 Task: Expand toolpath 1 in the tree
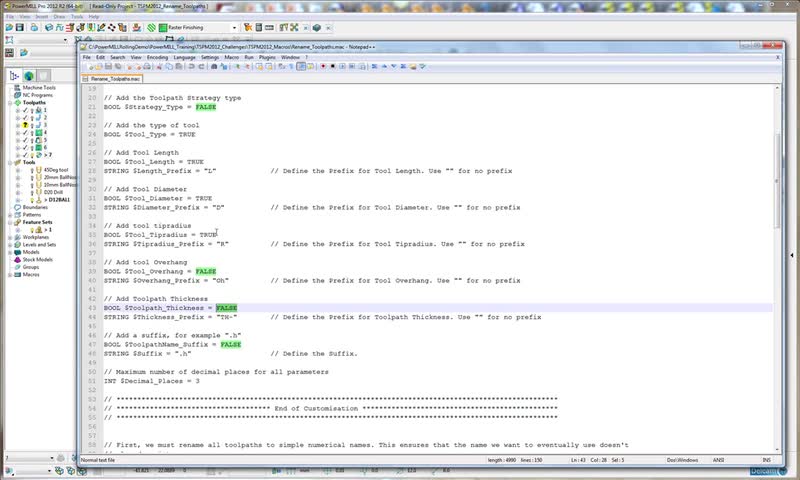18,110
